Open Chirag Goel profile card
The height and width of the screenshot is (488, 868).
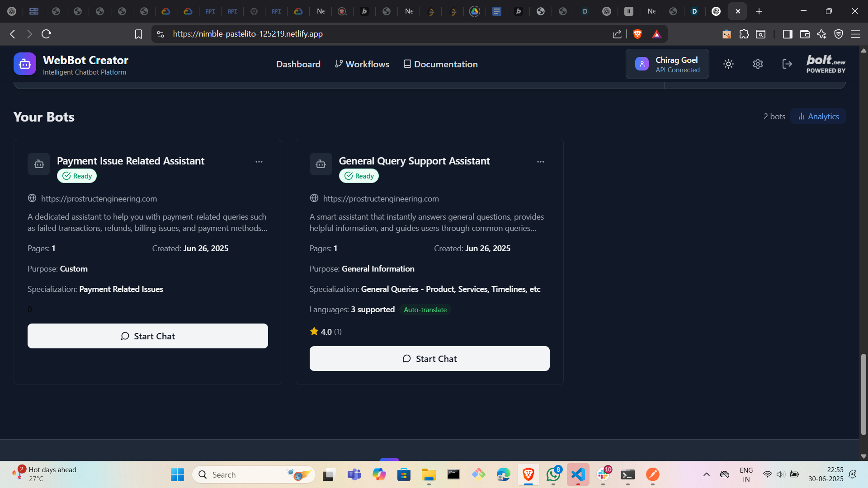coord(667,64)
